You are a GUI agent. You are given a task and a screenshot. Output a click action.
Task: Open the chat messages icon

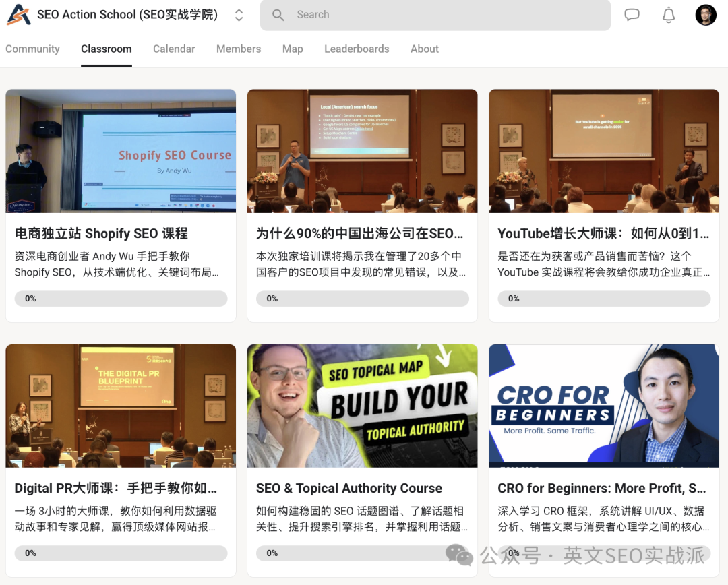632,15
